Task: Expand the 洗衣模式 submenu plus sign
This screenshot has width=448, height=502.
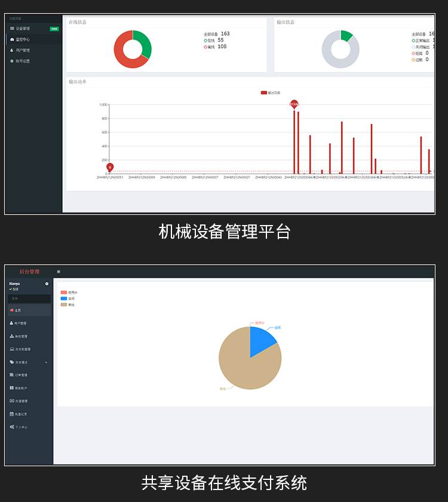Action: [46, 362]
